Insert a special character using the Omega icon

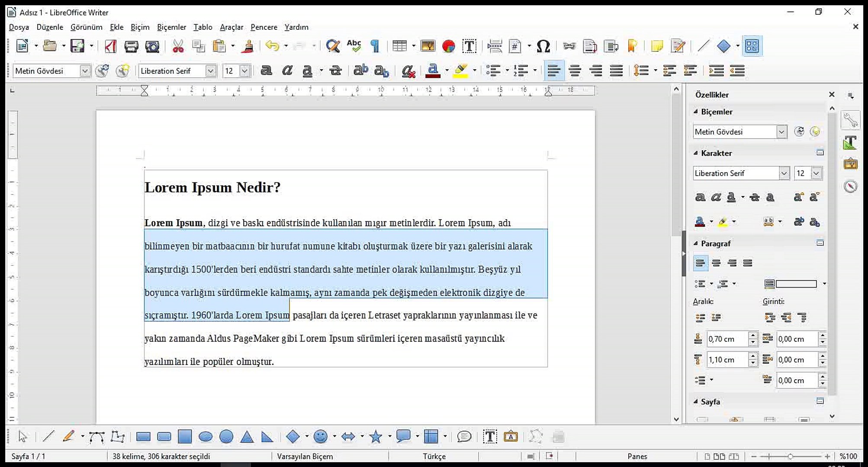(x=543, y=46)
